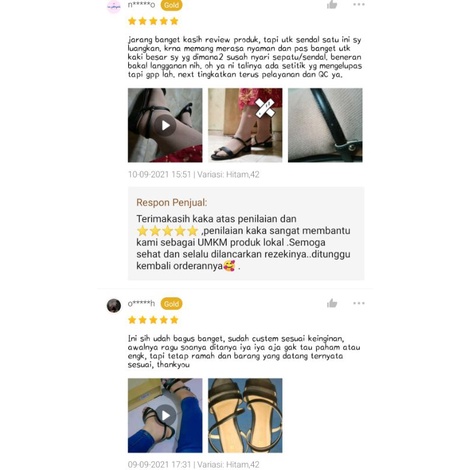Open more options for n*****o review

click(x=359, y=4)
